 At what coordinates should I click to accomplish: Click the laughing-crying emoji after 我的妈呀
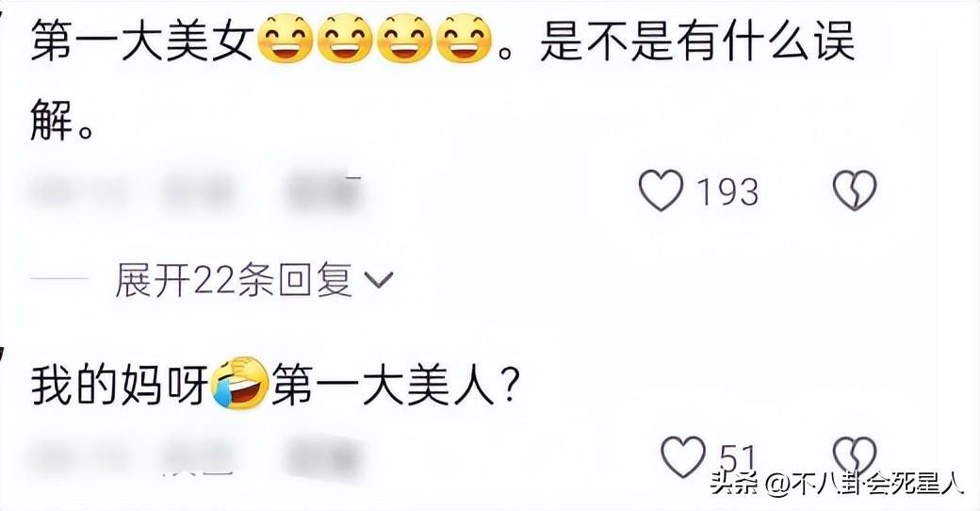[x=240, y=384]
